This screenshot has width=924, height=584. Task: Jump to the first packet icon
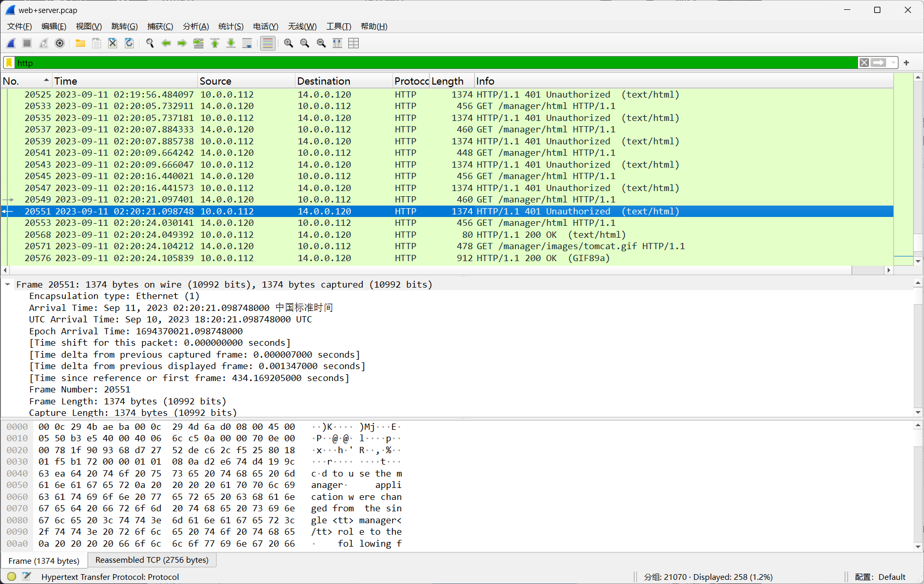pyautogui.click(x=215, y=43)
